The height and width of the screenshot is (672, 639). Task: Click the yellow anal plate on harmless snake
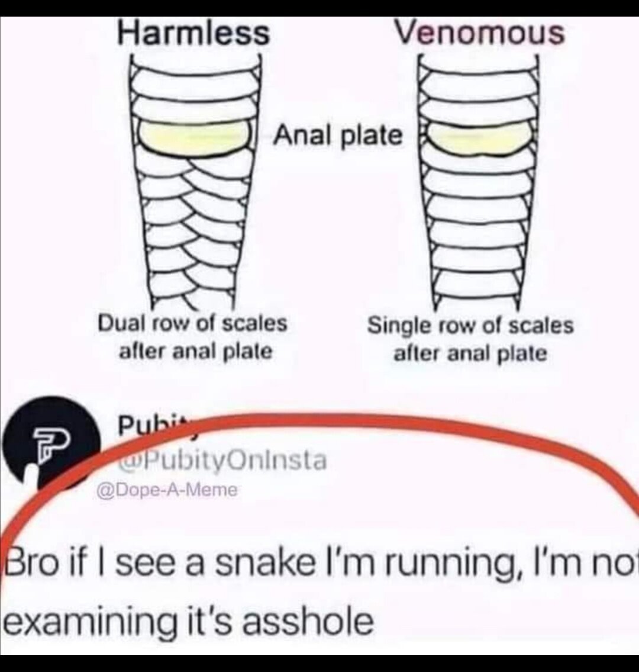click(196, 136)
